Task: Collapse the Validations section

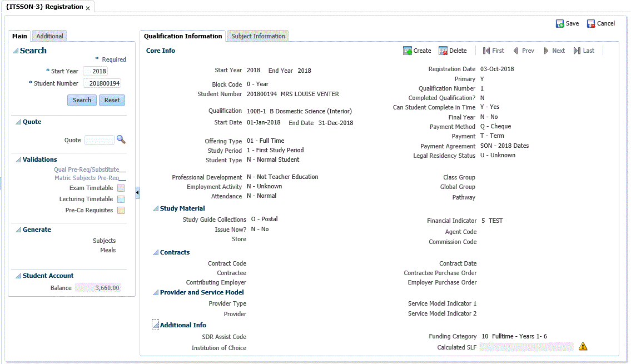Action: point(18,160)
